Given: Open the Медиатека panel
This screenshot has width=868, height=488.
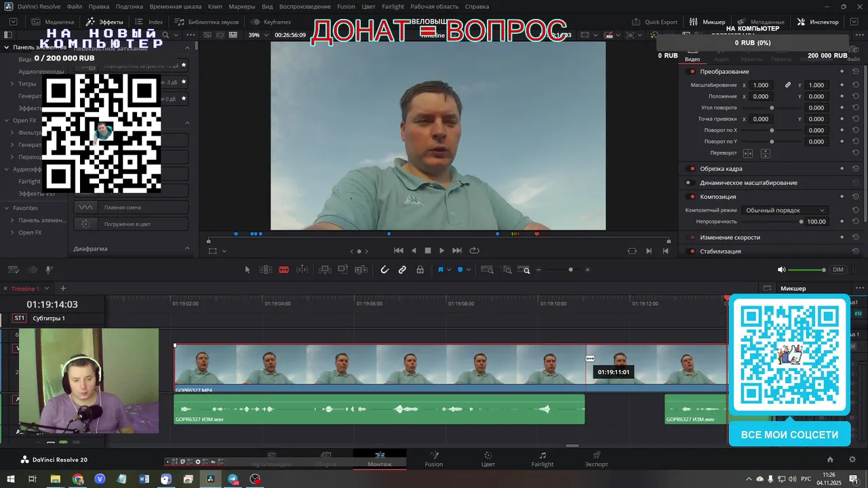Looking at the screenshot, I should point(52,22).
